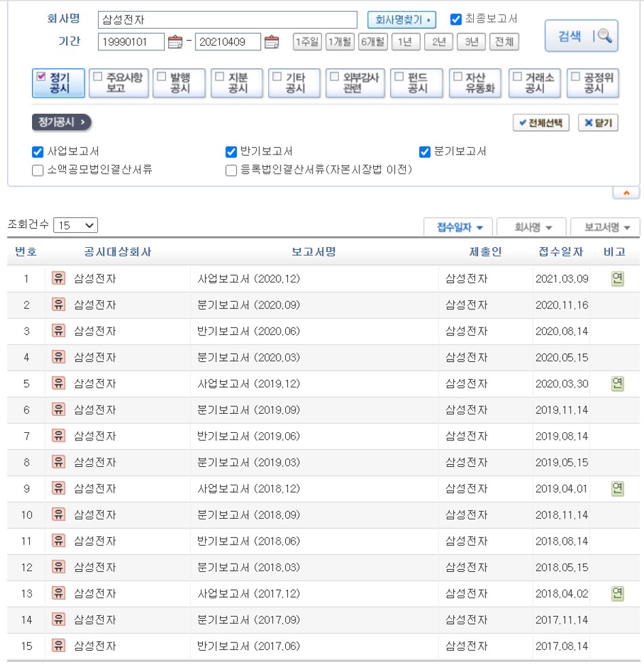The image size is (644, 665).
Task: Select the 펀드공시 category tab
Action: coord(417,83)
